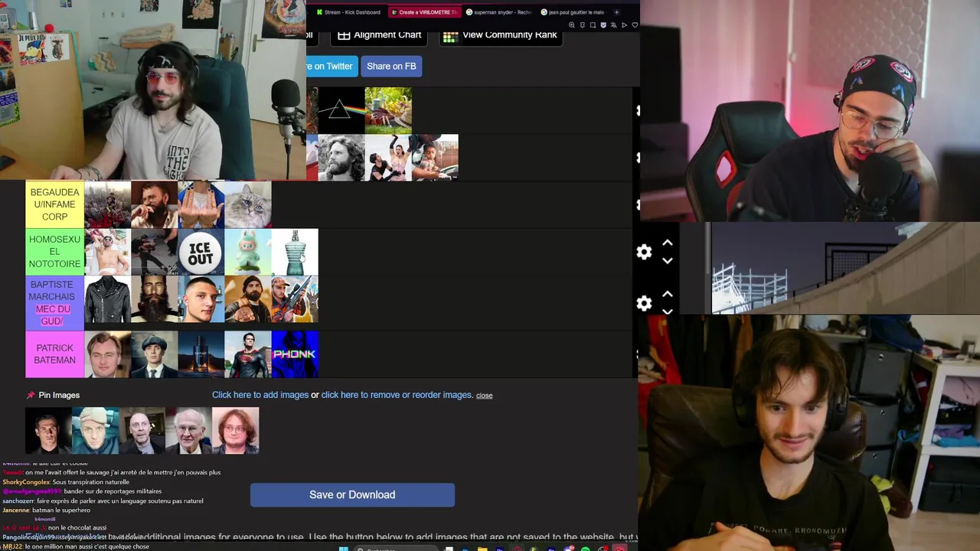Click the black leather jacket image

107,299
